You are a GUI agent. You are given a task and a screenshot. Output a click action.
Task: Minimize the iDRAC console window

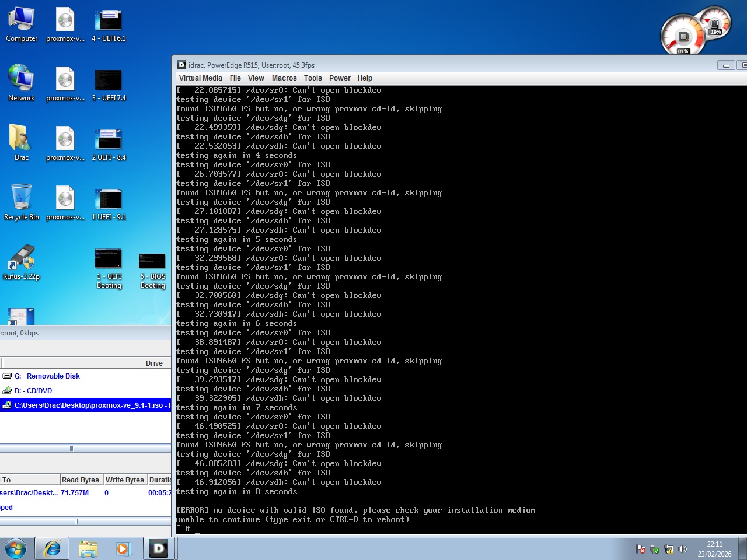coord(726,65)
